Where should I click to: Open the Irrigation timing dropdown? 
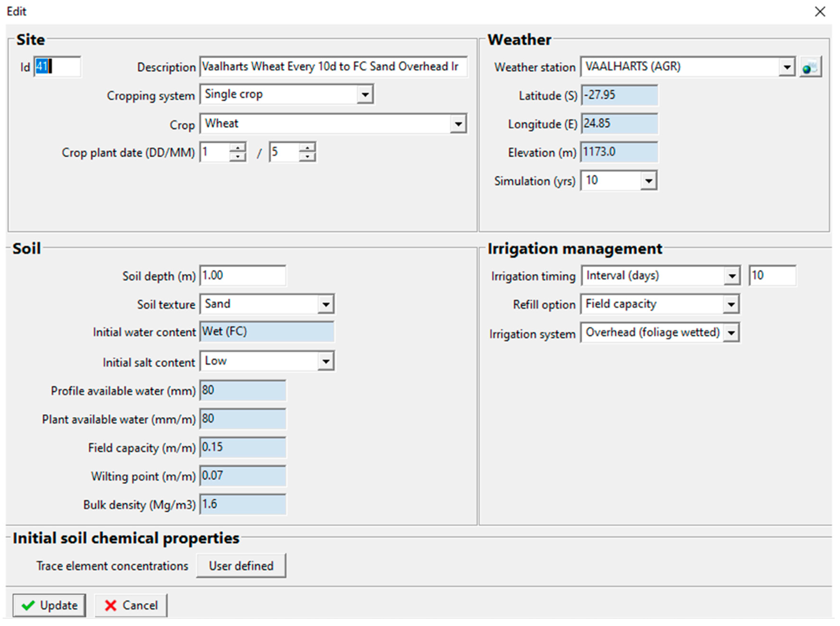tap(732, 276)
